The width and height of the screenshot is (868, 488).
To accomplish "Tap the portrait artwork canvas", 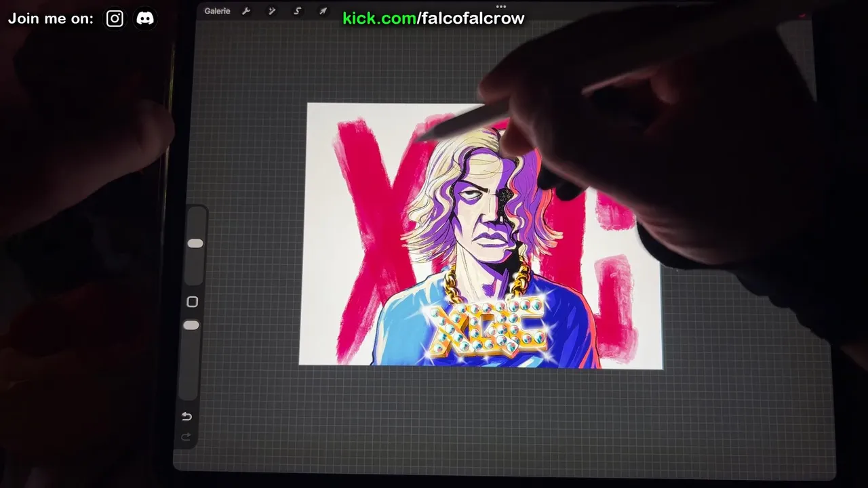I will [x=481, y=235].
